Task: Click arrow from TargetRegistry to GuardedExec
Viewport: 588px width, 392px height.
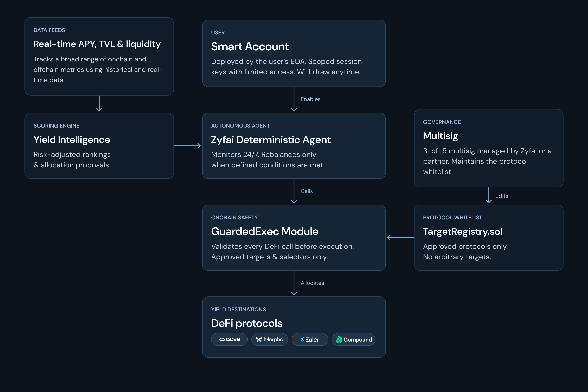Action: [401, 237]
